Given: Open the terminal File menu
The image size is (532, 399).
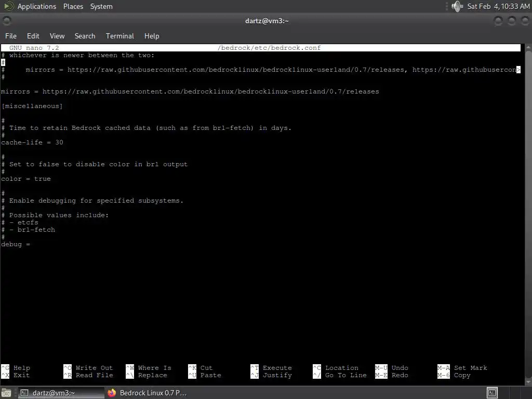Looking at the screenshot, I should point(10,36).
